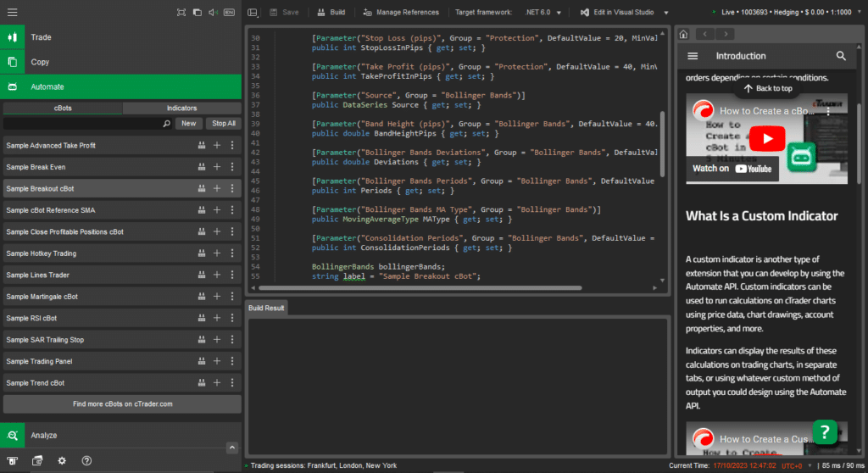Viewport: 868px width, 473px height.
Task: Build Sample SAR Trailing Stop icon
Action: tap(202, 340)
